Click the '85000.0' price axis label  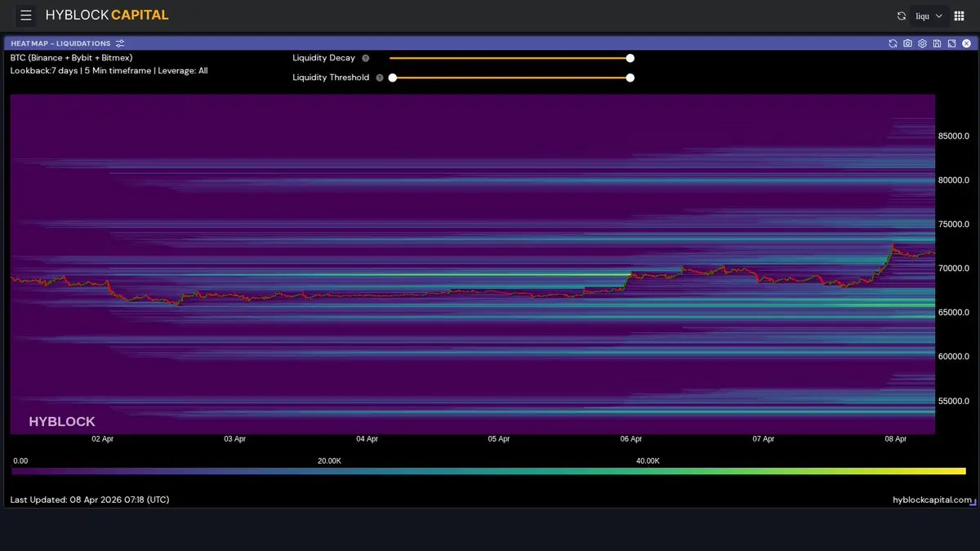click(x=954, y=136)
